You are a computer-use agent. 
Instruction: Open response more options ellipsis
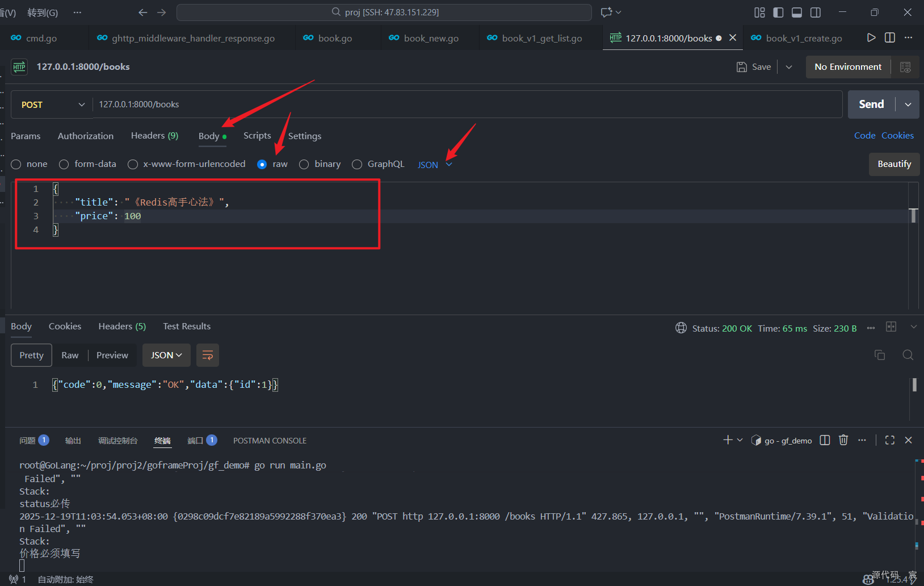871,328
